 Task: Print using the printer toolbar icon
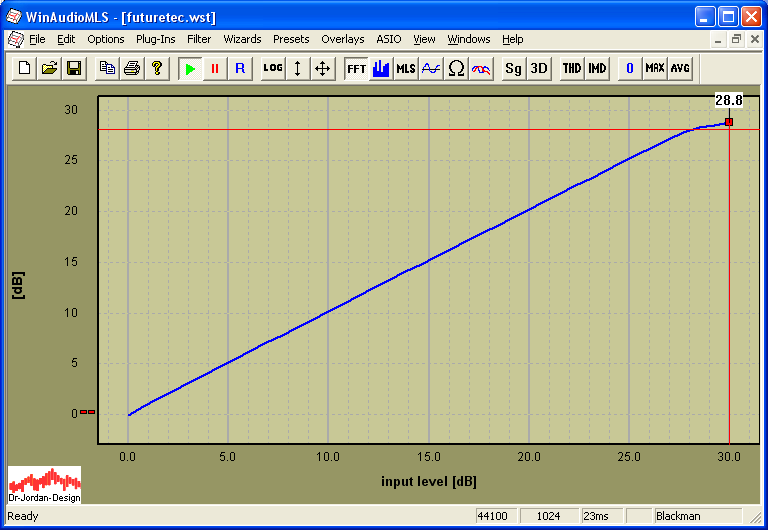pos(132,68)
